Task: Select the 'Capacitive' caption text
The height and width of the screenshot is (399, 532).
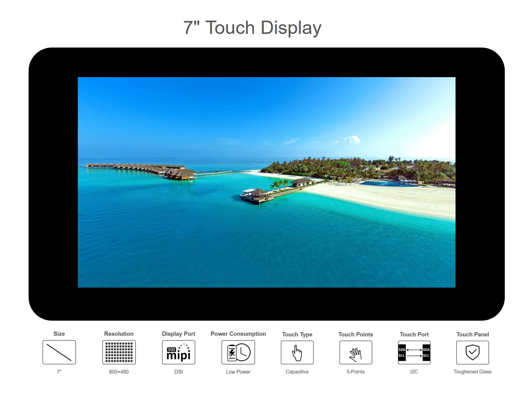Action: [297, 372]
